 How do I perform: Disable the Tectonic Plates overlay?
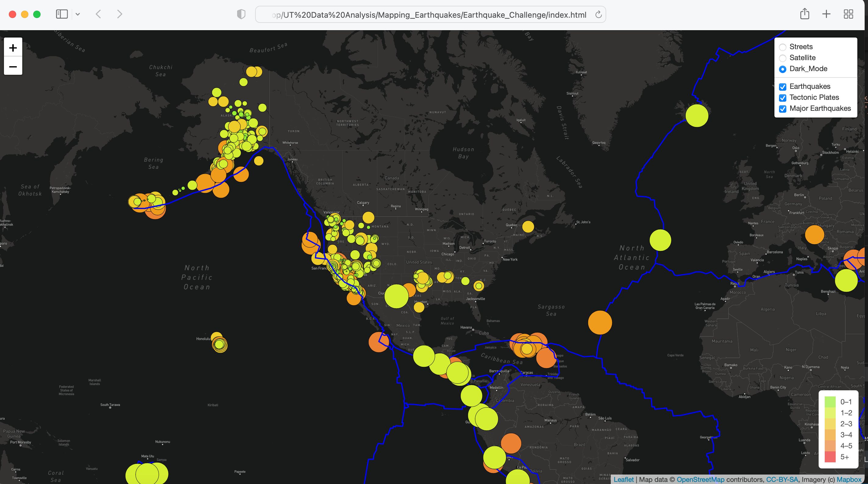click(782, 98)
